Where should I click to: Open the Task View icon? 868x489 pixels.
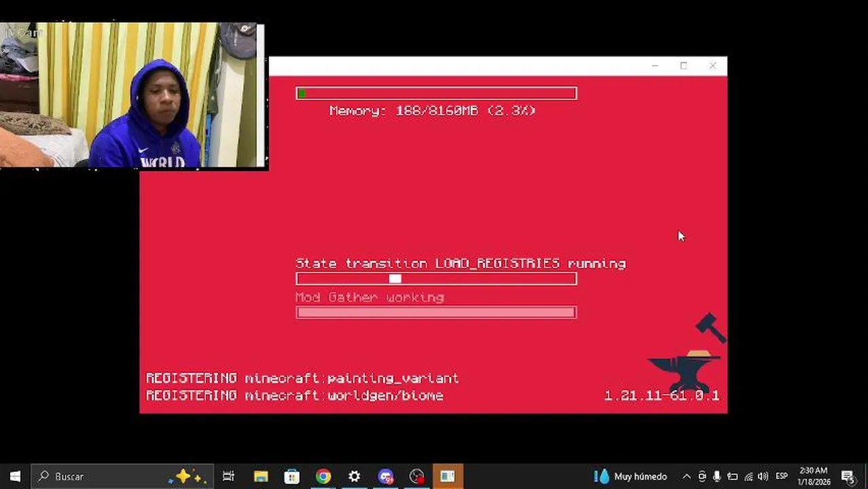click(x=229, y=476)
